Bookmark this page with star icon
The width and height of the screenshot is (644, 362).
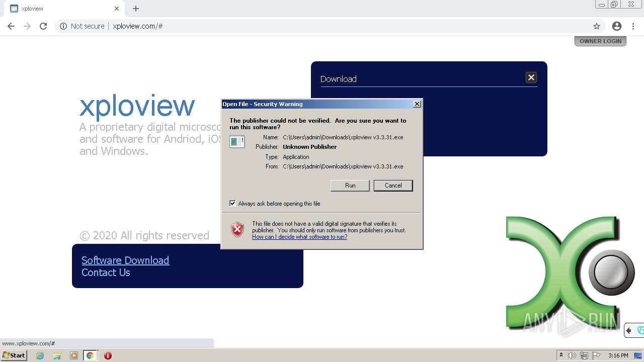pyautogui.click(x=597, y=26)
